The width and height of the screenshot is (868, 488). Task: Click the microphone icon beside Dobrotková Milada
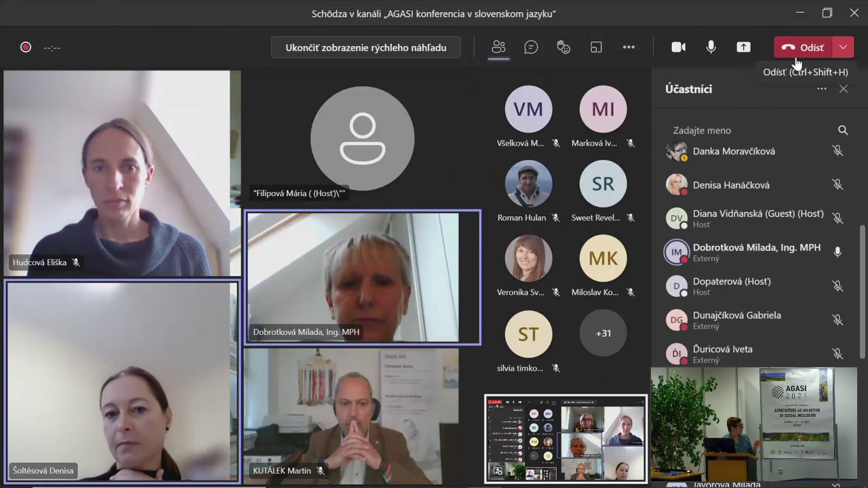tap(837, 252)
